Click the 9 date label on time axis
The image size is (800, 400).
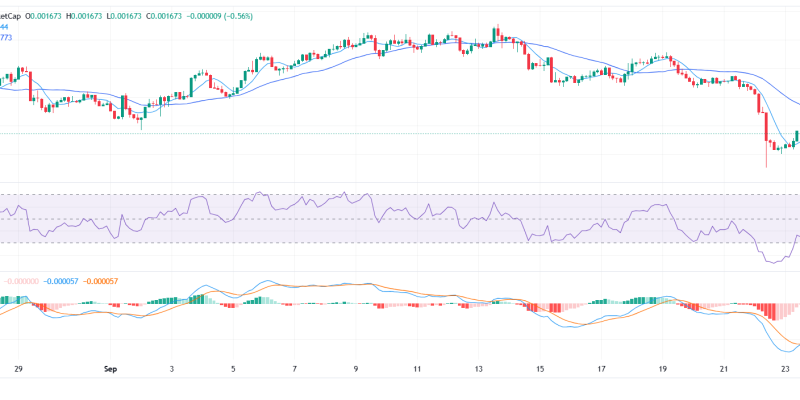pos(356,369)
